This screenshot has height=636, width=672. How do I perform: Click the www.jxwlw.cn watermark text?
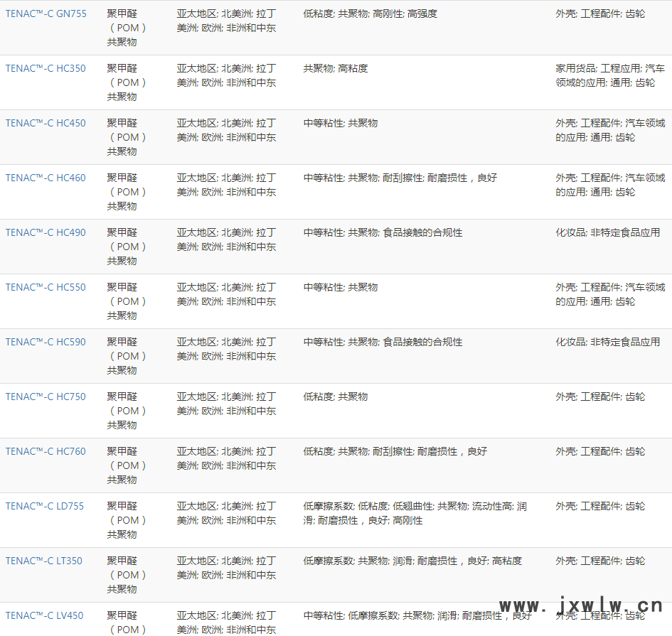(581, 605)
